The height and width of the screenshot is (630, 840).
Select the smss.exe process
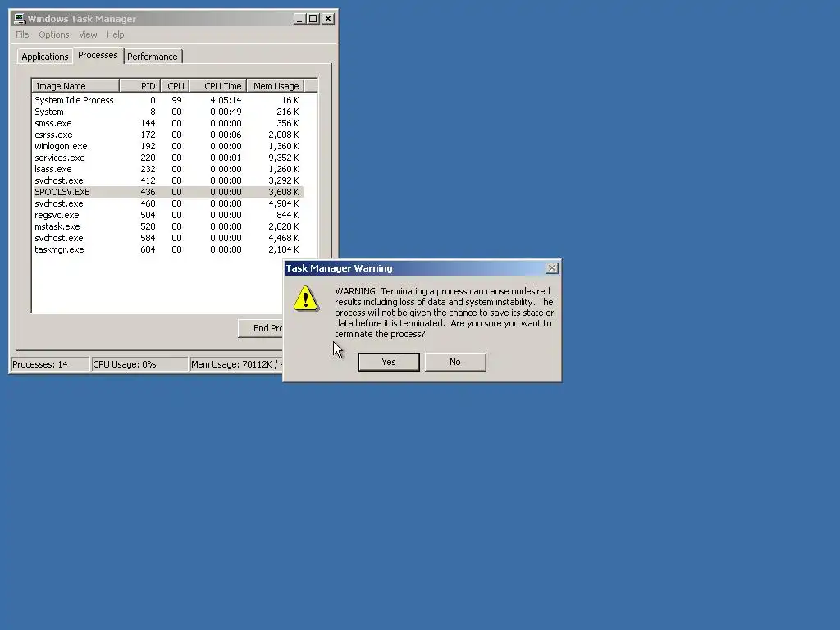(168, 123)
